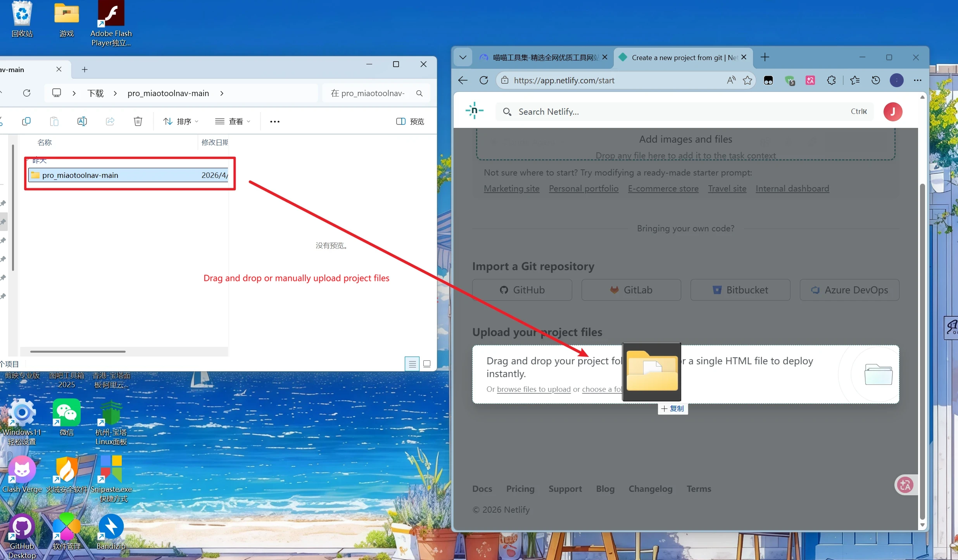Click the paste icon in Explorer toolbar
The image size is (958, 560).
pos(54,121)
